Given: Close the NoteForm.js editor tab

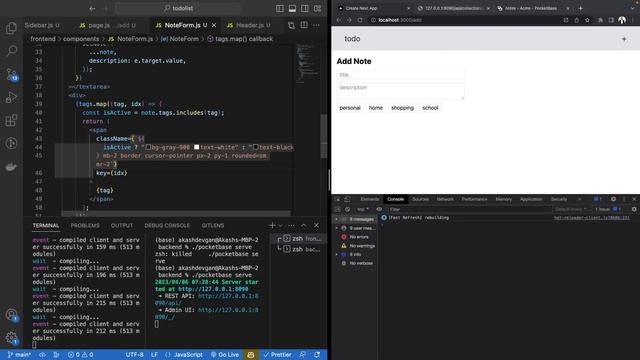Looking at the screenshot, I should 214,25.
